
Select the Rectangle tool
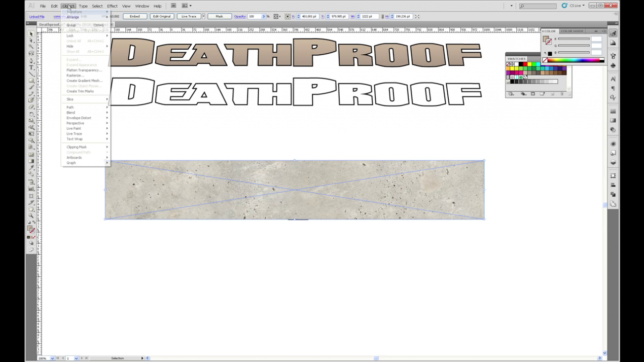pyautogui.click(x=31, y=81)
